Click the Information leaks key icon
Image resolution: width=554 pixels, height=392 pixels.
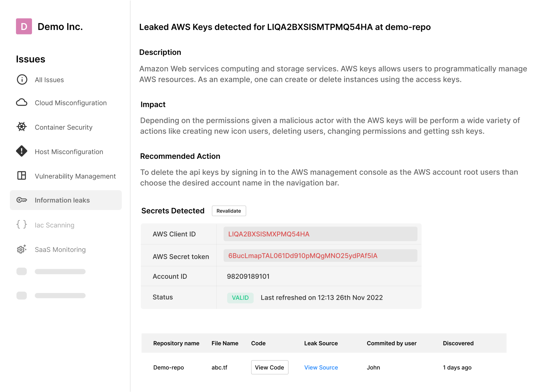coord(22,200)
